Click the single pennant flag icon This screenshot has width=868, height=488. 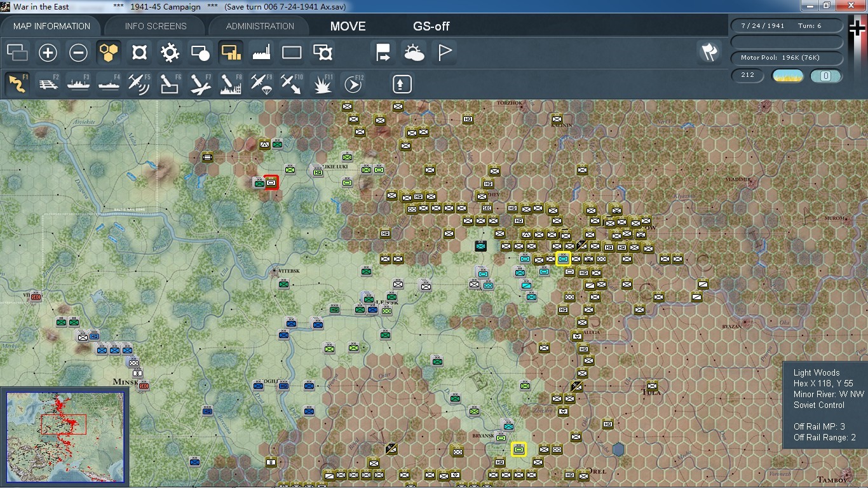click(444, 52)
